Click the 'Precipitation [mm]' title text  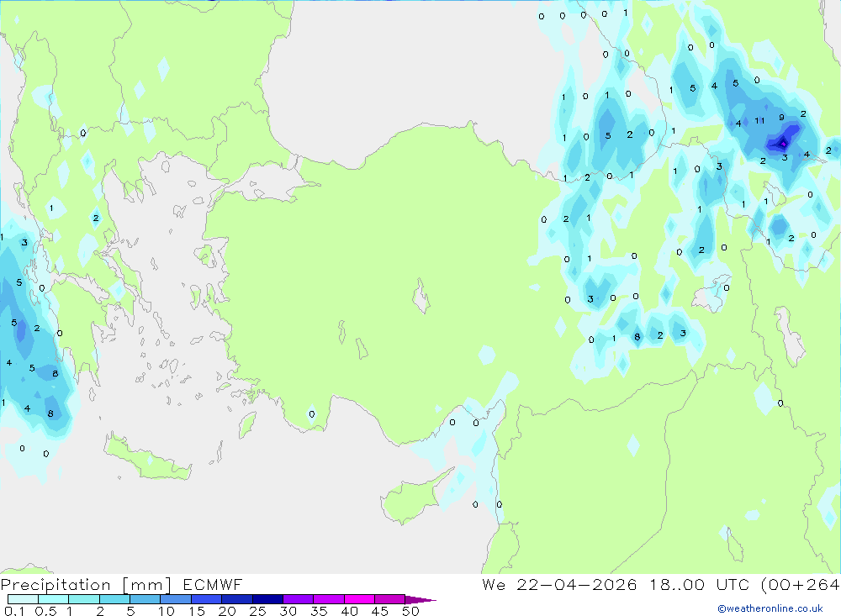pyautogui.click(x=86, y=584)
